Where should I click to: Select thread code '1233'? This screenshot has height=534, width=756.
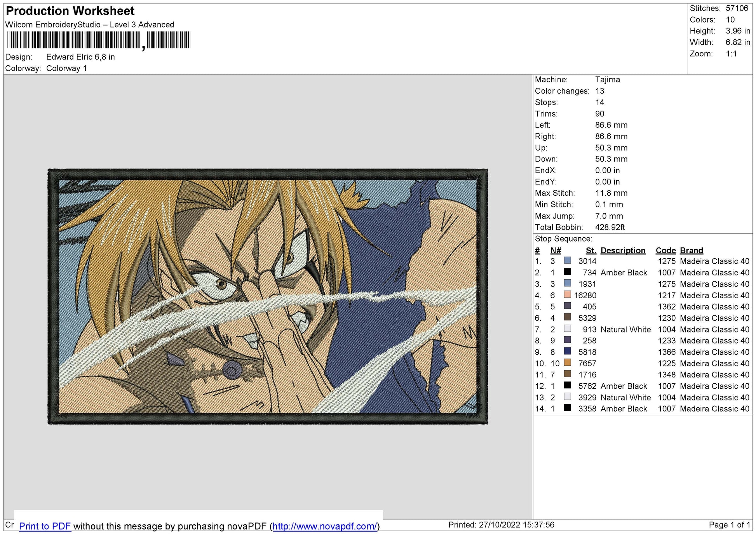click(667, 341)
